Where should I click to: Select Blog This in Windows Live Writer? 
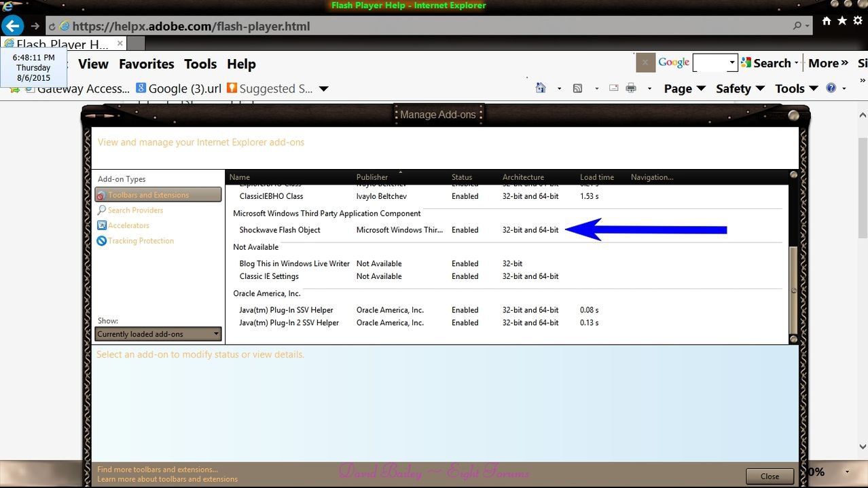pos(507,263)
